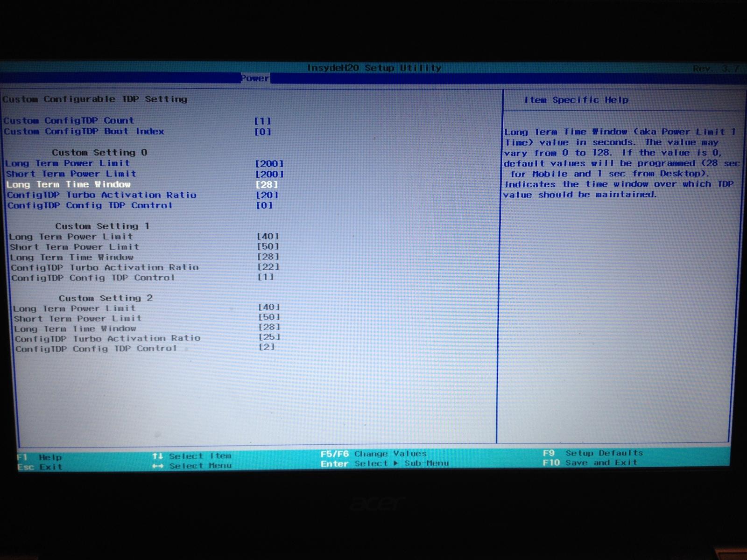747x560 pixels.
Task: Select Short Term Power Limit in Setting 0
Action: pos(71,174)
